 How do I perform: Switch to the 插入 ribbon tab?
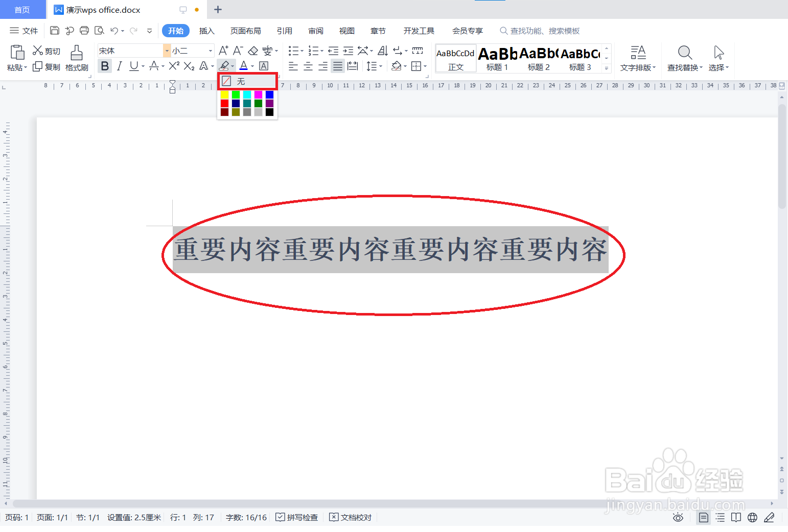[x=206, y=31]
